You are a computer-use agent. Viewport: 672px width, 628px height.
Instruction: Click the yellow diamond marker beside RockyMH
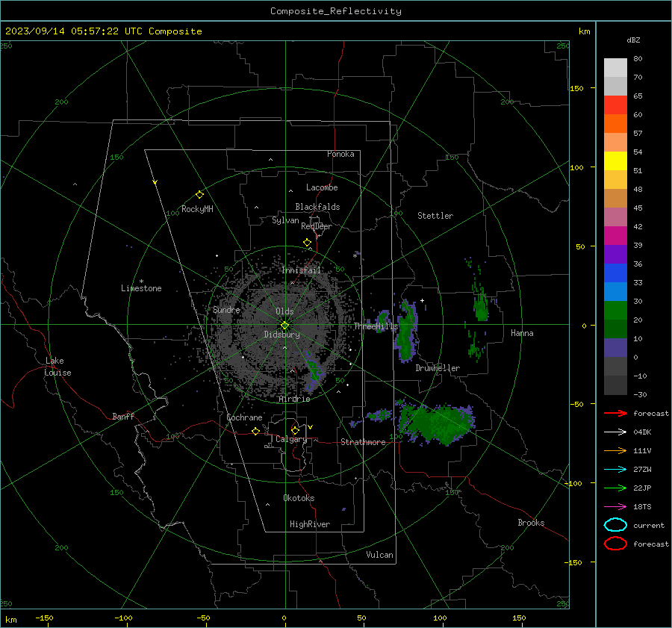pyautogui.click(x=199, y=195)
